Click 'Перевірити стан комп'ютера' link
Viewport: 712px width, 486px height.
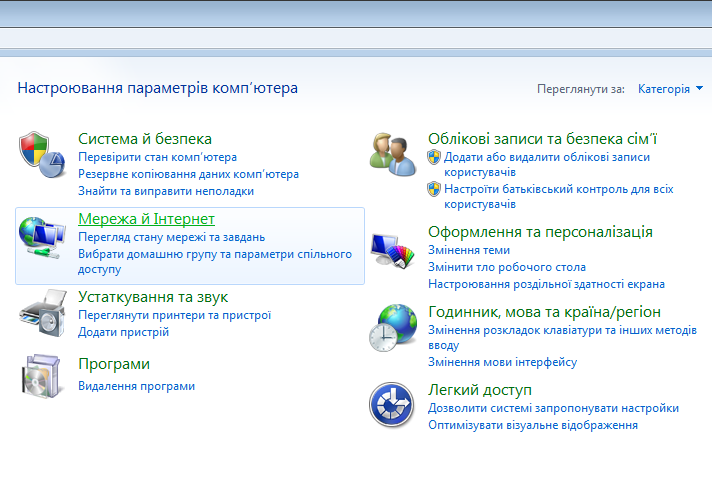click(x=158, y=157)
